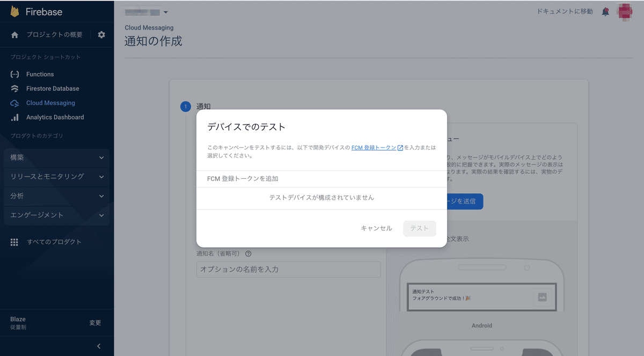Image resolution: width=644 pixels, height=356 pixels.
Task: Click the image placeholder in the Android notification preview
Action: 542,296
